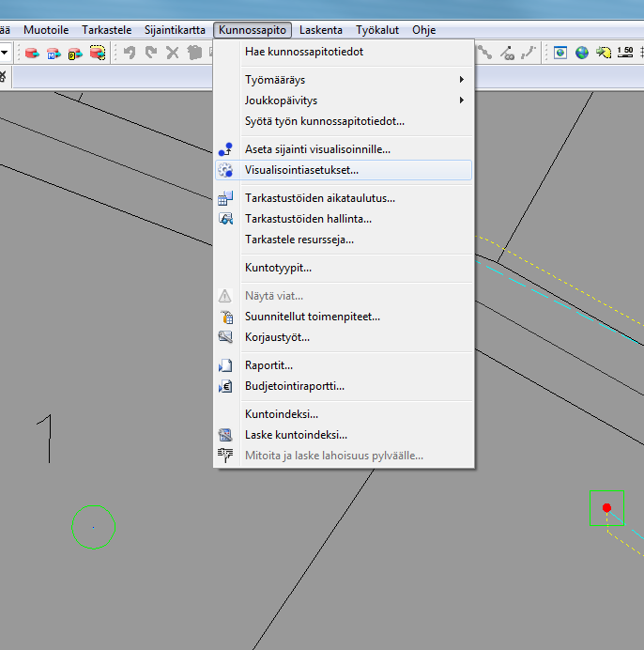Open the Ohje help menu
The width and height of the screenshot is (644, 650).
tap(424, 30)
